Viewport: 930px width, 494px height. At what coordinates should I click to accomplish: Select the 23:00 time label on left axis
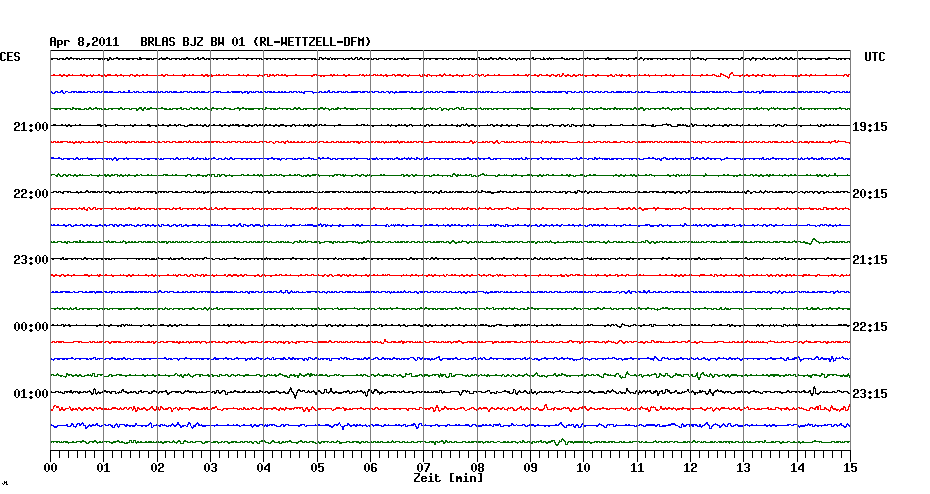point(30,259)
